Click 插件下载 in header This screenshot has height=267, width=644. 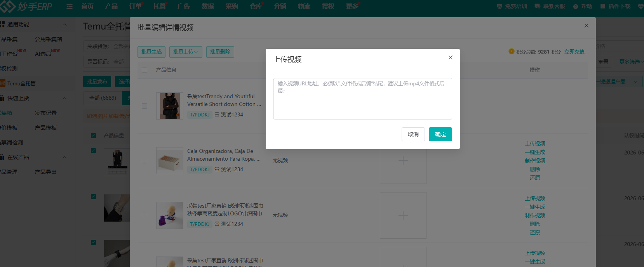pyautogui.click(x=616, y=7)
